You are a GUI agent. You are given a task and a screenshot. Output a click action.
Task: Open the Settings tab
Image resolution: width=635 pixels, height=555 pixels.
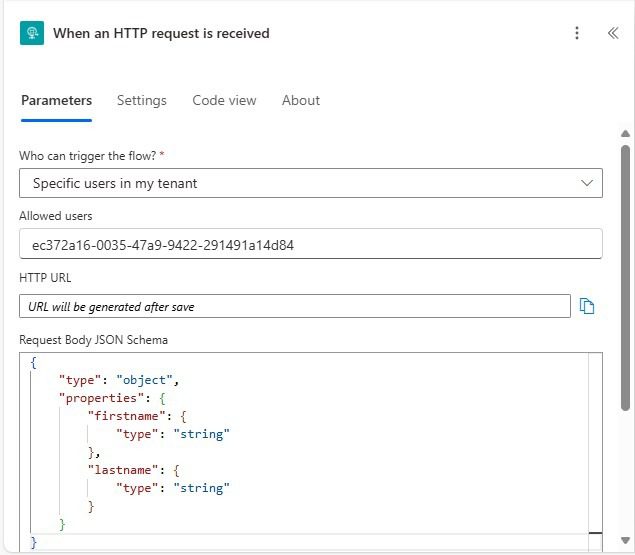141,100
